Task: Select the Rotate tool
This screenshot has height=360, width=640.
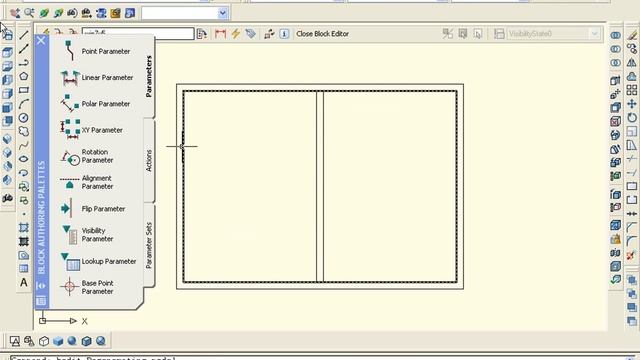Action: click(632, 118)
